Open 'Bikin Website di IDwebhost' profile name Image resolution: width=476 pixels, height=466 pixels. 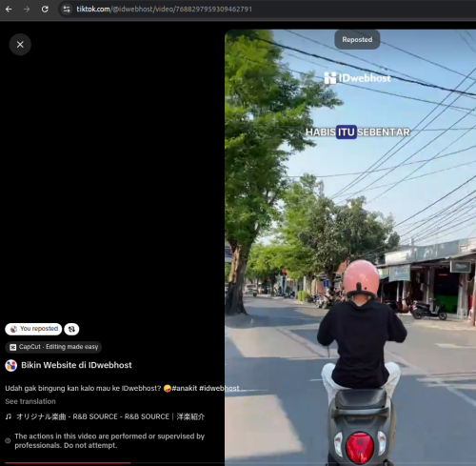pos(76,365)
